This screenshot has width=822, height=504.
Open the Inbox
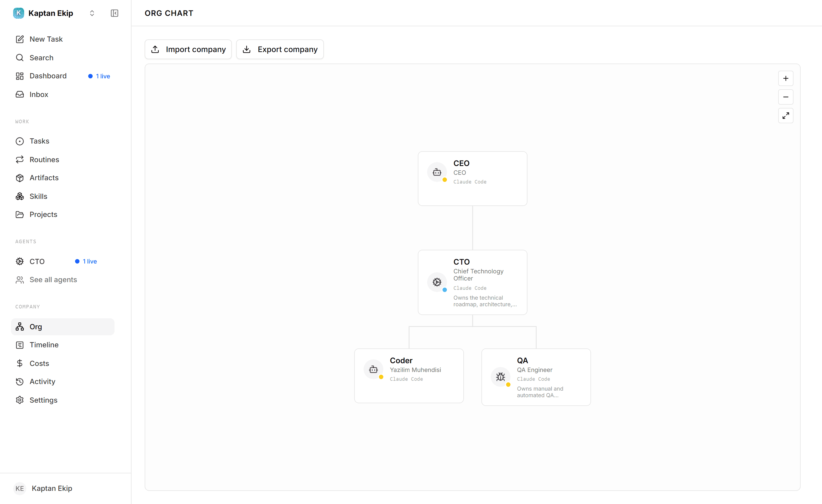coord(63,94)
